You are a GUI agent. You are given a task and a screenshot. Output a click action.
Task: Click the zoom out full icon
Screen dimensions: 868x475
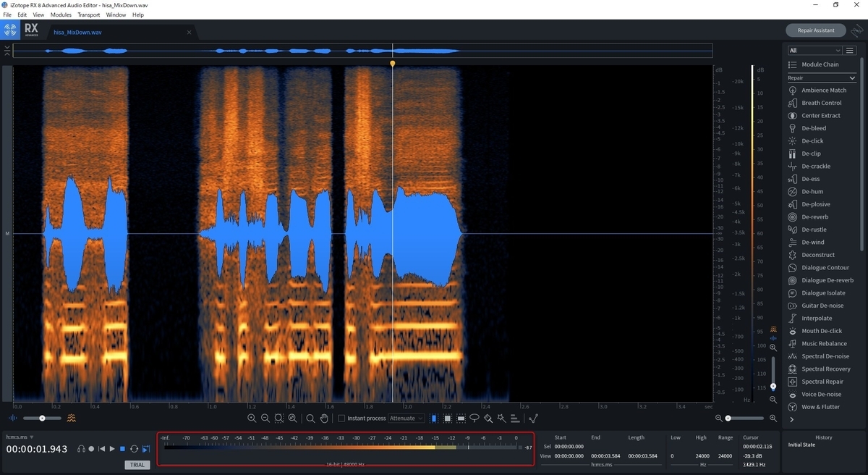coord(292,418)
